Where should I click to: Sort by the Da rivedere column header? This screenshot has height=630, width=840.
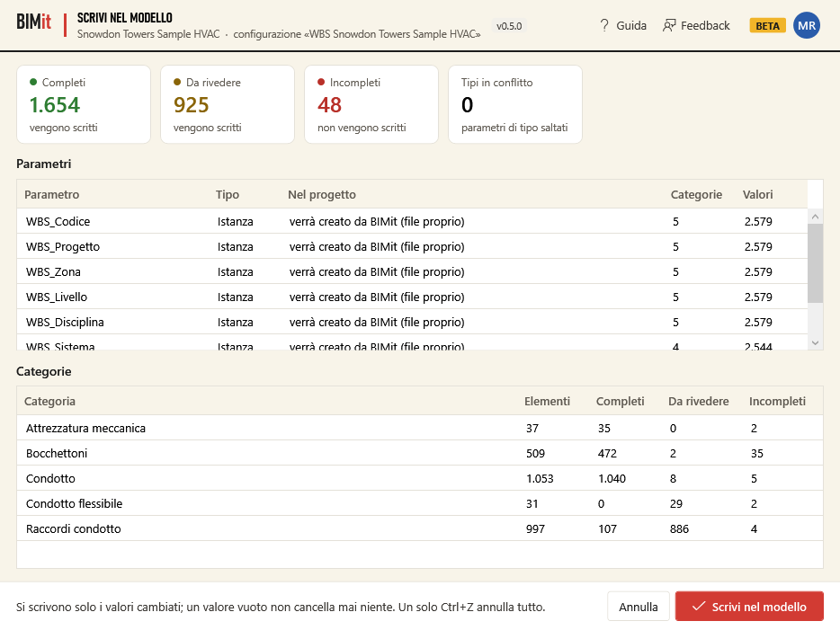coord(698,401)
